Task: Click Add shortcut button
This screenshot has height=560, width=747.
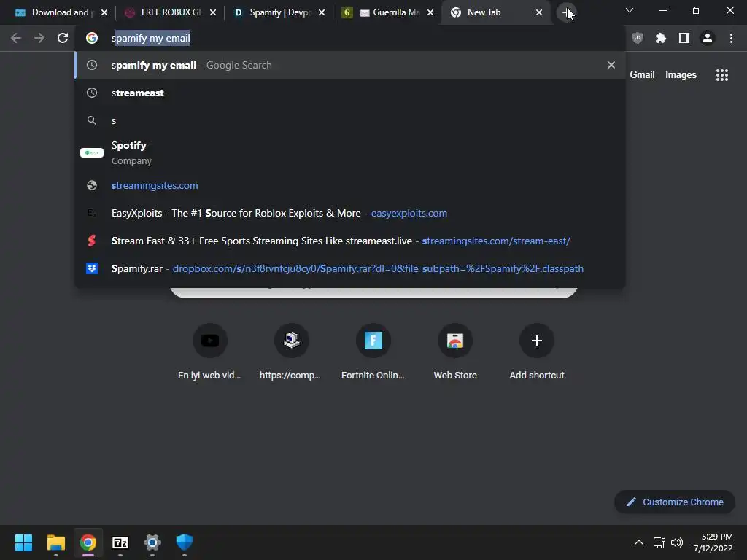Action: click(x=537, y=352)
